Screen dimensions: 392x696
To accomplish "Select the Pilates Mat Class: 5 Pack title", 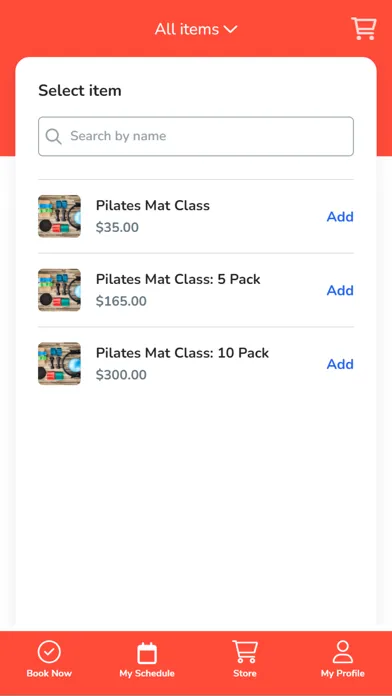I will pyautogui.click(x=178, y=279).
